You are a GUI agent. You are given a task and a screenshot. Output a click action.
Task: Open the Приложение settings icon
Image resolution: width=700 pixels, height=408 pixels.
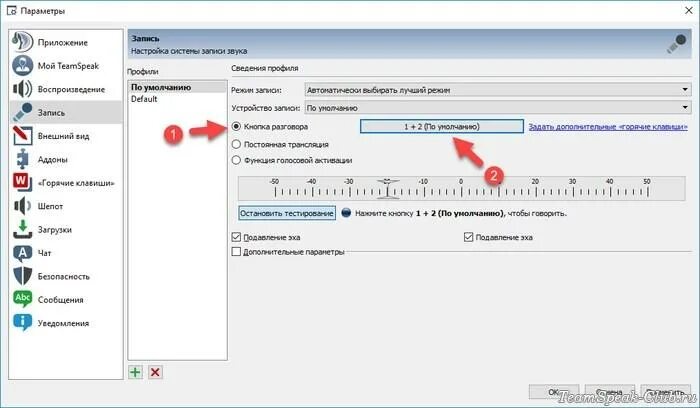[x=22, y=42]
